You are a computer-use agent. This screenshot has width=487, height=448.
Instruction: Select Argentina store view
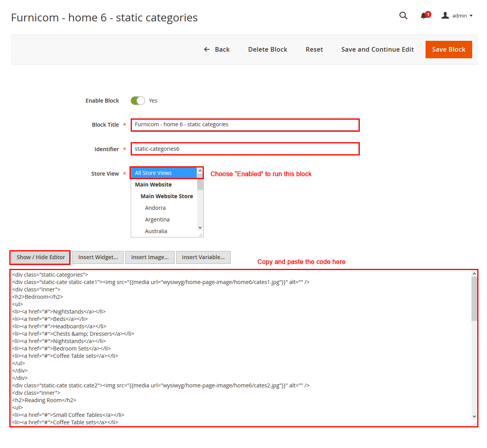tap(157, 220)
